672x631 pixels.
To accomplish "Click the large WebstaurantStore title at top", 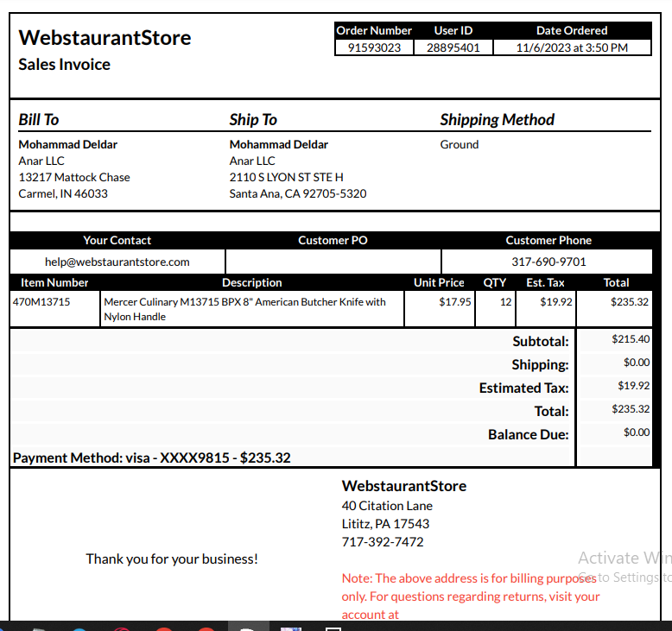I will [105, 38].
